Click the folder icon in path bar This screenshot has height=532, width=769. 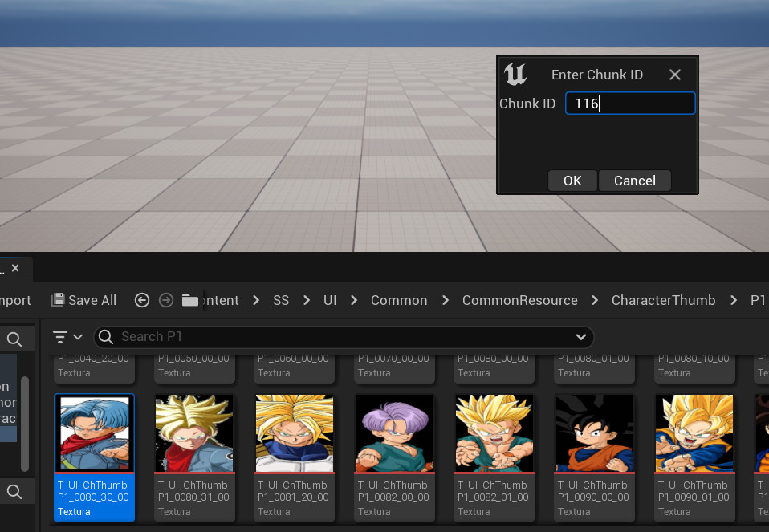(190, 300)
